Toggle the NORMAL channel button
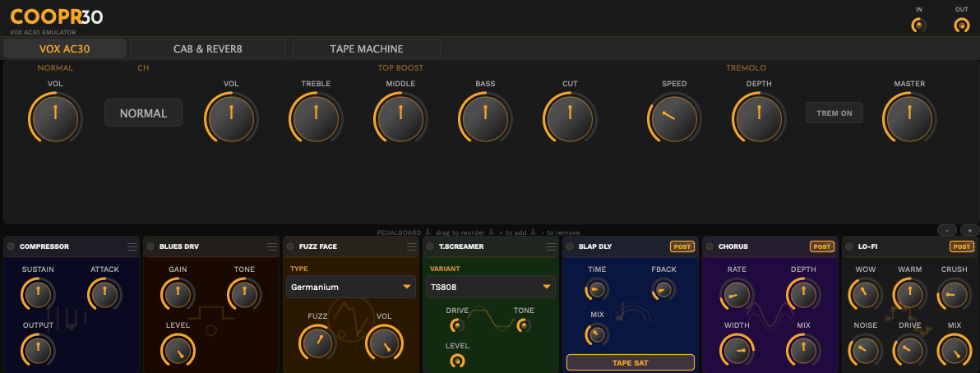Viewport: 980px width, 373px height. [x=143, y=113]
